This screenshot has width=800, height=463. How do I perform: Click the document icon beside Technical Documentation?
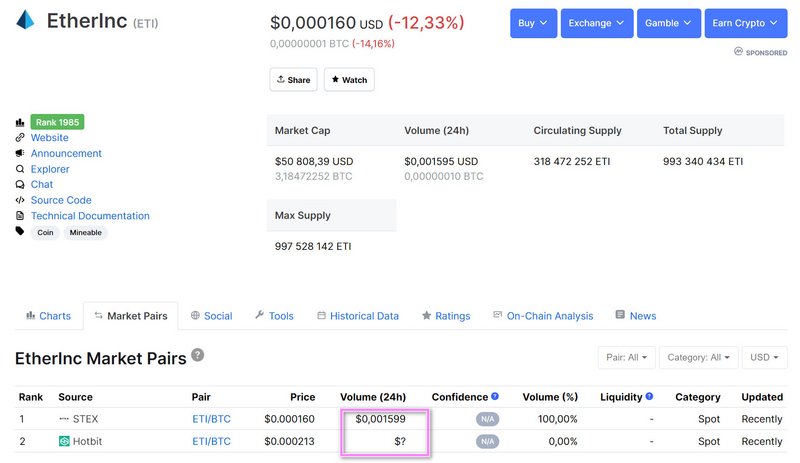pos(20,216)
